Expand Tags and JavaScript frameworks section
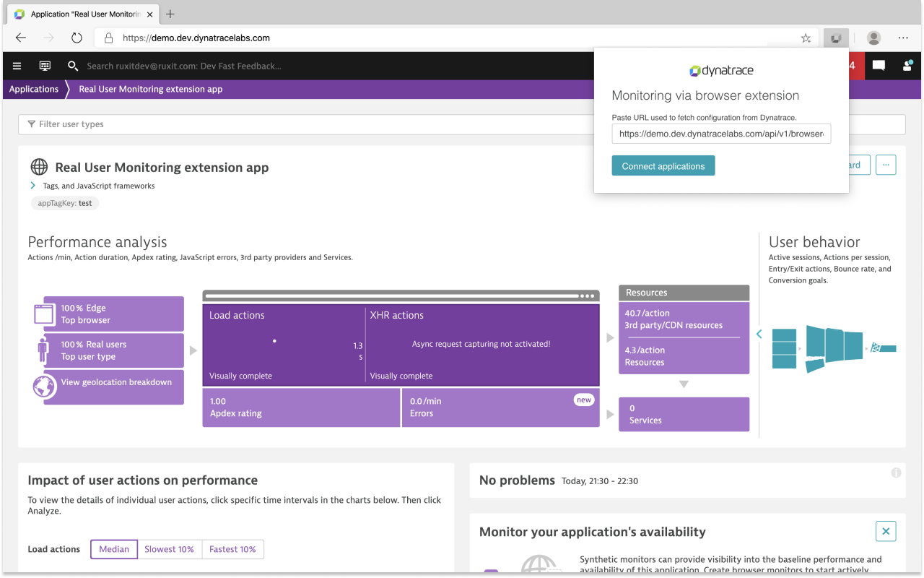Image resolution: width=924 pixels, height=578 pixels. (x=32, y=186)
